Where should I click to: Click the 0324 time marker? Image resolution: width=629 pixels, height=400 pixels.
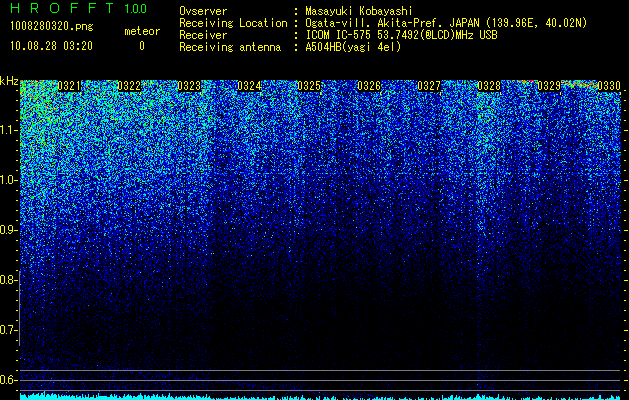point(249,86)
